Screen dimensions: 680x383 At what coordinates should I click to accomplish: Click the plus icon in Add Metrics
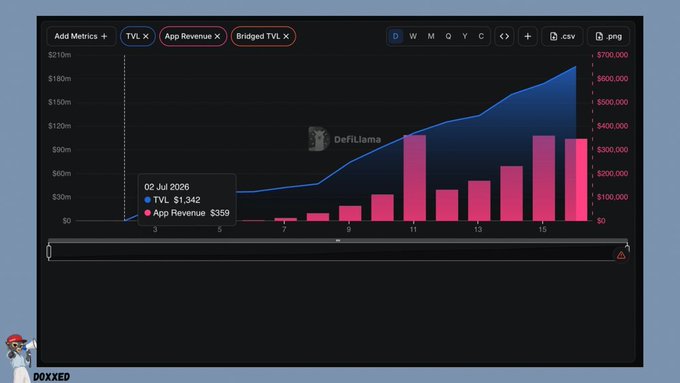coord(104,36)
